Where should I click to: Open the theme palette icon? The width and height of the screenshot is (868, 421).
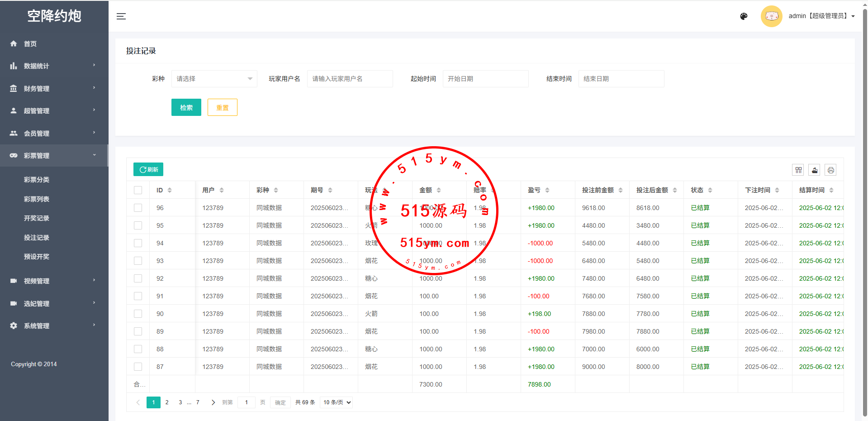[744, 16]
